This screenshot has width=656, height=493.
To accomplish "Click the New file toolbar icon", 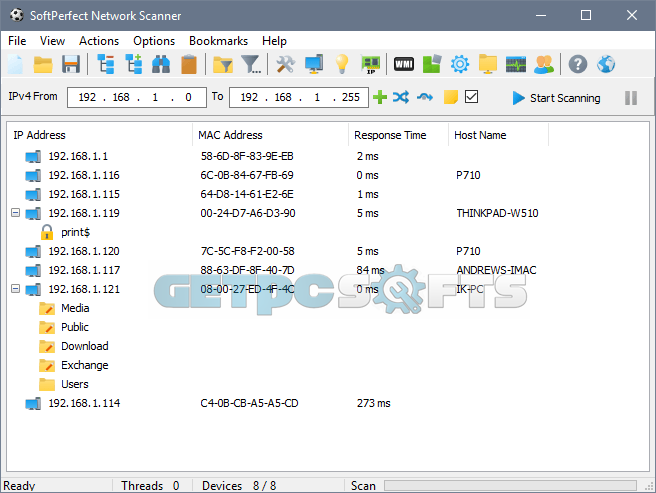I will (x=15, y=64).
